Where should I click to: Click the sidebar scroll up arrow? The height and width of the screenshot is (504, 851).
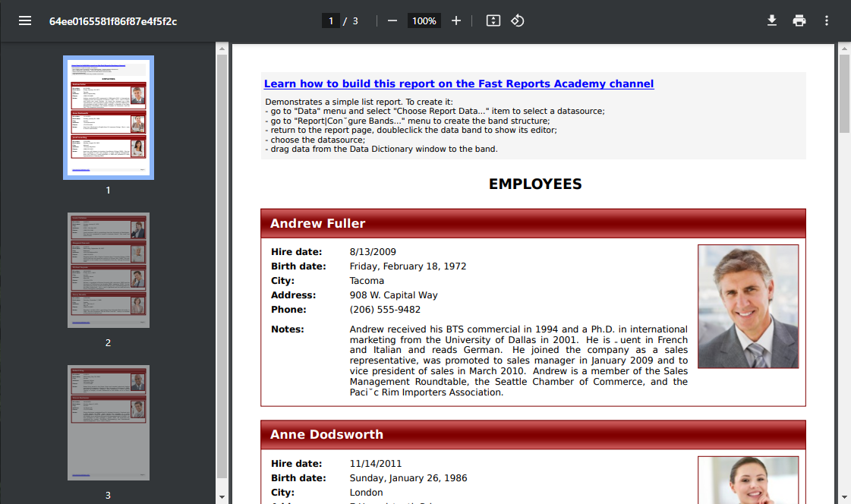[222, 49]
